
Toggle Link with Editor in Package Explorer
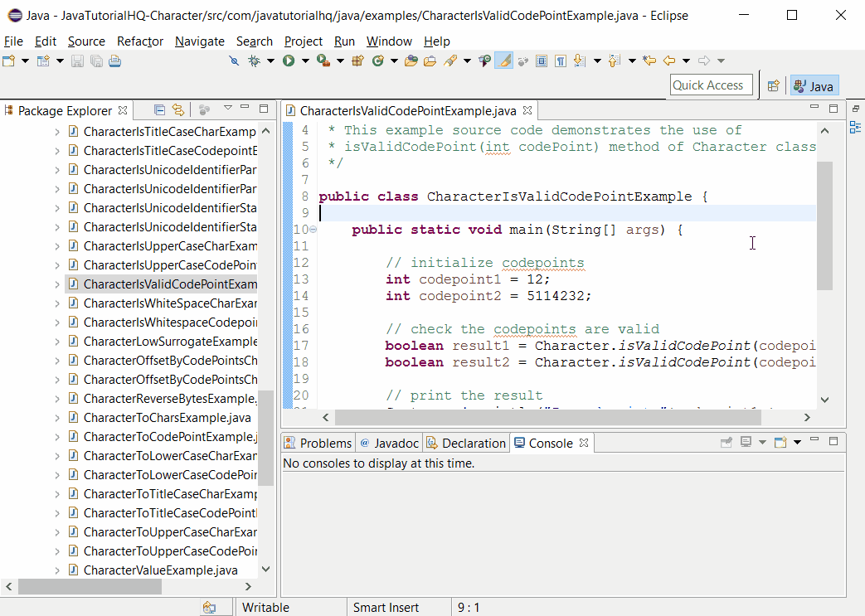[178, 110]
